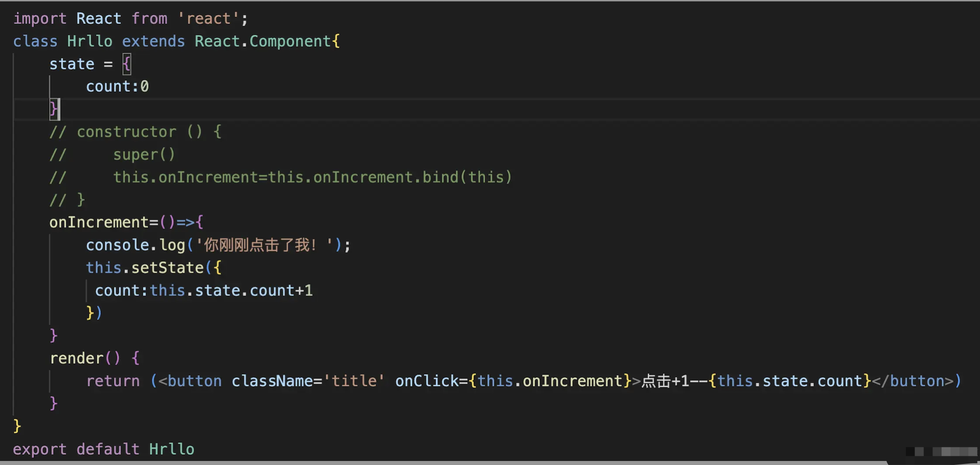Click this.state.count+1 expression
980x465 pixels.
[231, 291]
